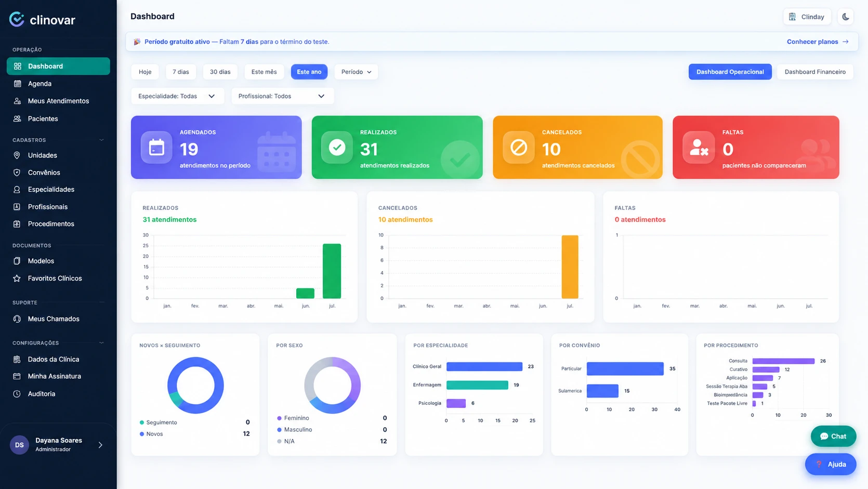868x489 pixels.
Task: Click the Dados da Clínica building icon
Action: click(17, 359)
